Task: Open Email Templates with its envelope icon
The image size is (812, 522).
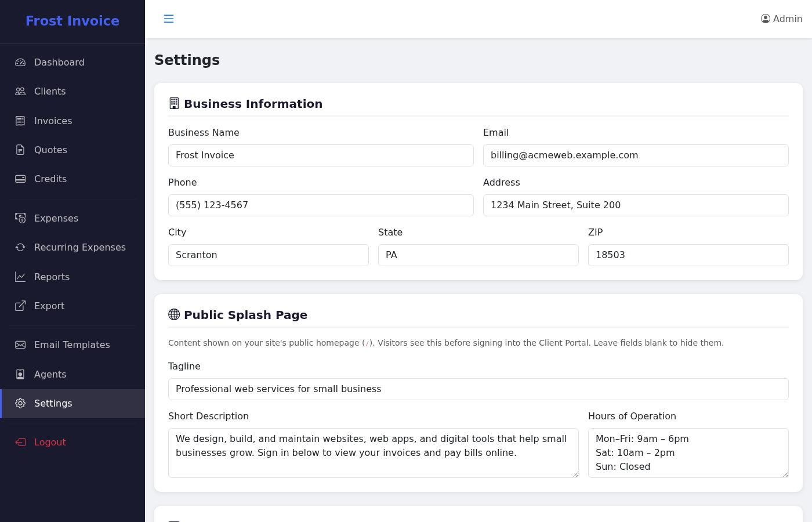Action: [20, 345]
